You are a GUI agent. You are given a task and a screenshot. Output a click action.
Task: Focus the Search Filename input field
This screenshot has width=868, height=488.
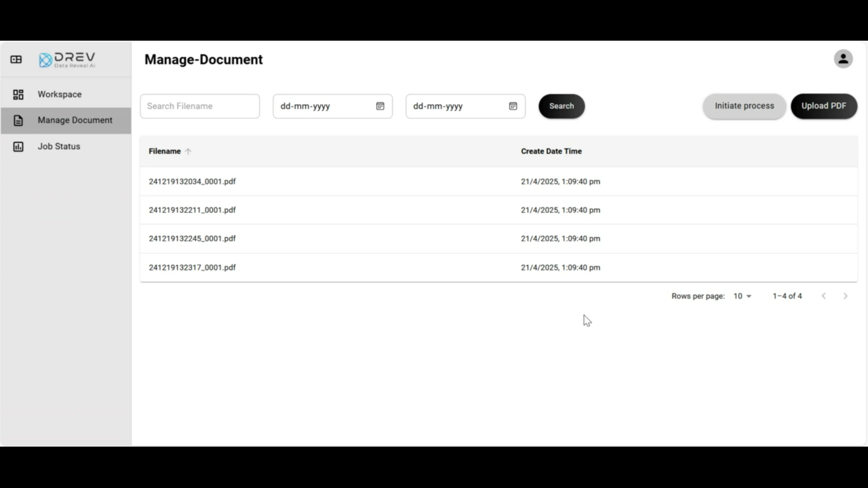200,106
